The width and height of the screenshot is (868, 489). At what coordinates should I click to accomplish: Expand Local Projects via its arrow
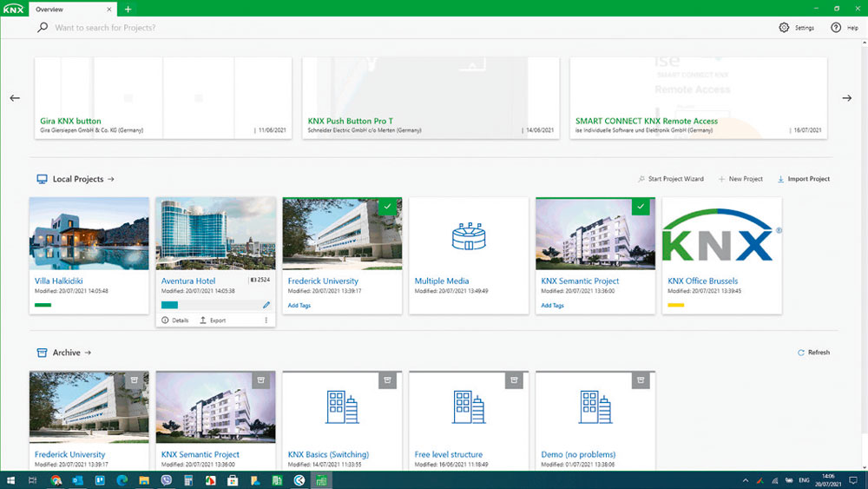111,179
